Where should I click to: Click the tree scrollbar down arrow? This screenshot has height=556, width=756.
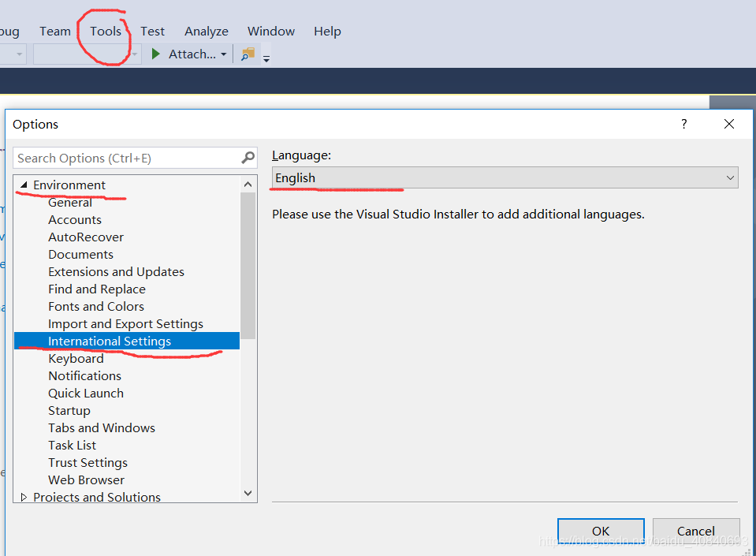pyautogui.click(x=248, y=494)
